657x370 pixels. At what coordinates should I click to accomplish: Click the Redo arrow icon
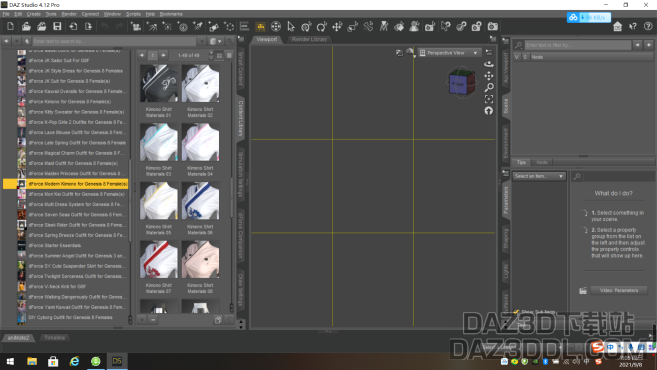click(x=120, y=26)
